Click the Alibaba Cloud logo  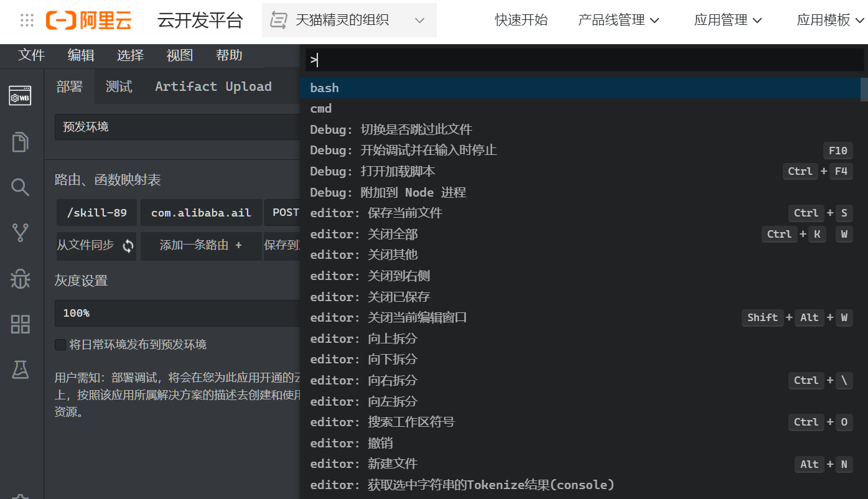[x=88, y=21]
